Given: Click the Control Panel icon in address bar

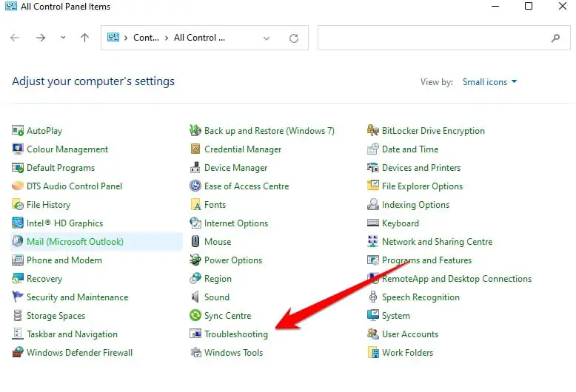Looking at the screenshot, I should coord(113,38).
